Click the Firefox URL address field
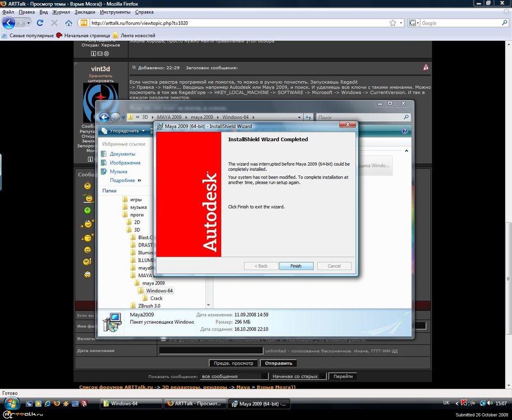Viewport: 512px width, 420px height. pos(235,23)
